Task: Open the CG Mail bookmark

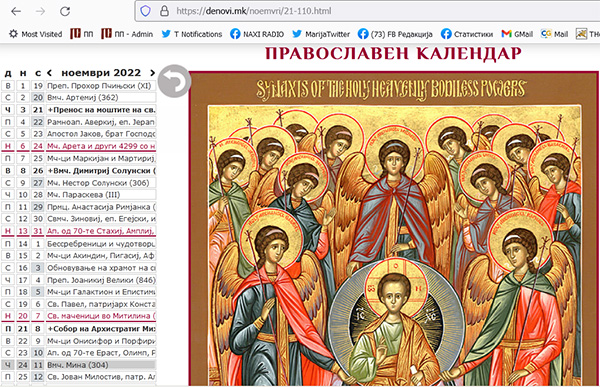Action: (554, 34)
